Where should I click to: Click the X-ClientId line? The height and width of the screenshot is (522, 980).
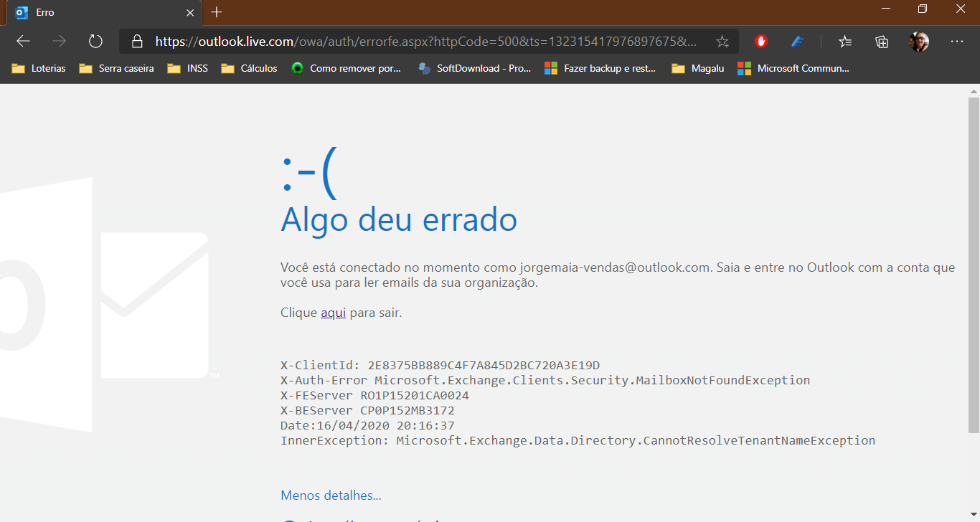(440, 365)
